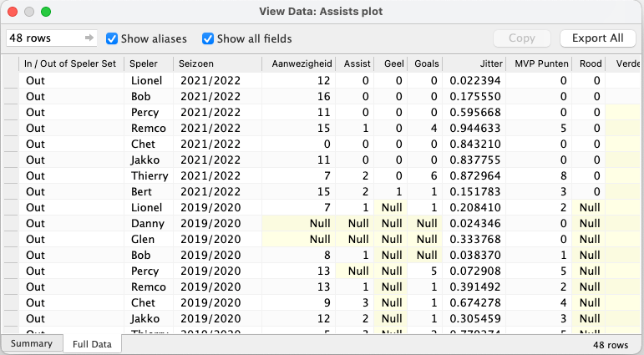Click the 48 rows input field
This screenshot has width=644, height=355.
pyautogui.click(x=42, y=38)
